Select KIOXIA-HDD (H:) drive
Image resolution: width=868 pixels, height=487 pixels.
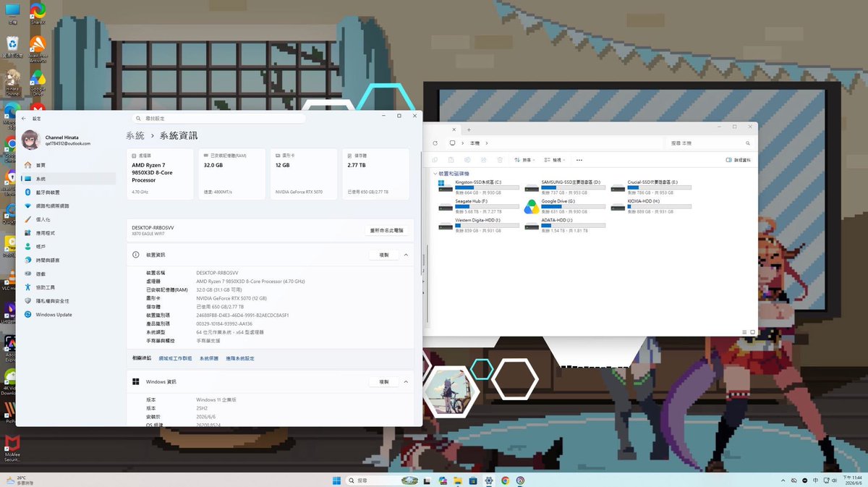651,206
